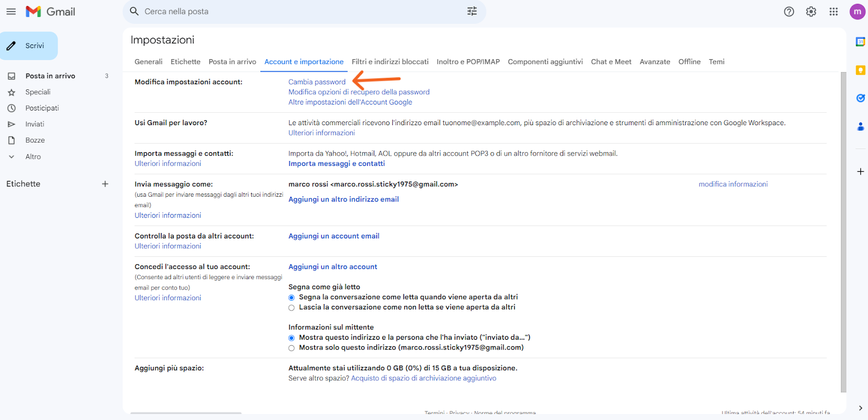
Task: Open Contacts side panel icon
Action: click(x=860, y=126)
